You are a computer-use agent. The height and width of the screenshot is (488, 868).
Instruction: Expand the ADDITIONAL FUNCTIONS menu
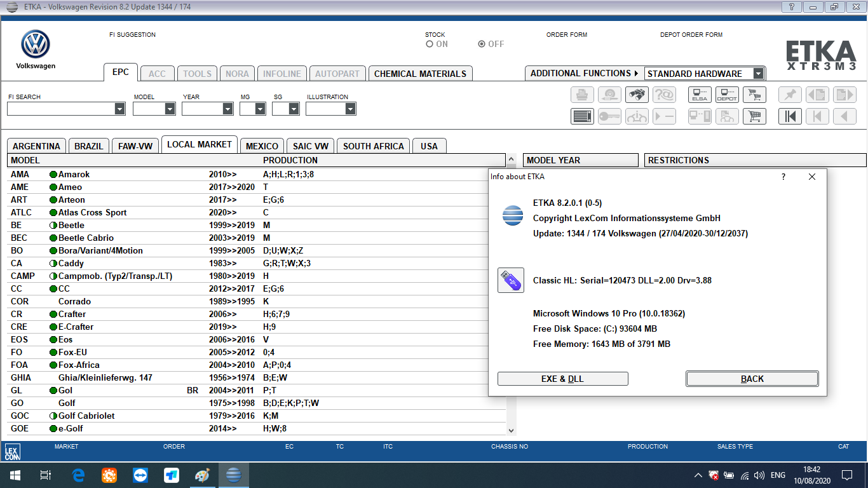coord(584,73)
